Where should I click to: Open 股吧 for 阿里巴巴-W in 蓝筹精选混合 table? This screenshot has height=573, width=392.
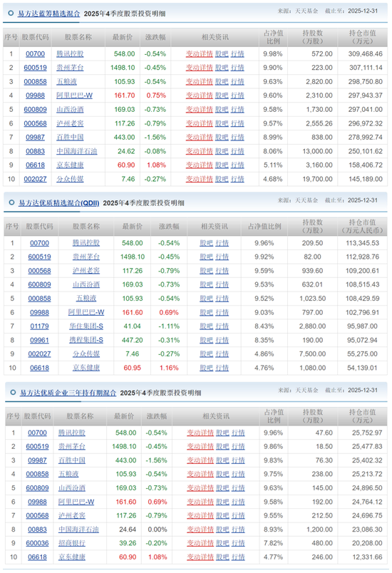(x=222, y=95)
